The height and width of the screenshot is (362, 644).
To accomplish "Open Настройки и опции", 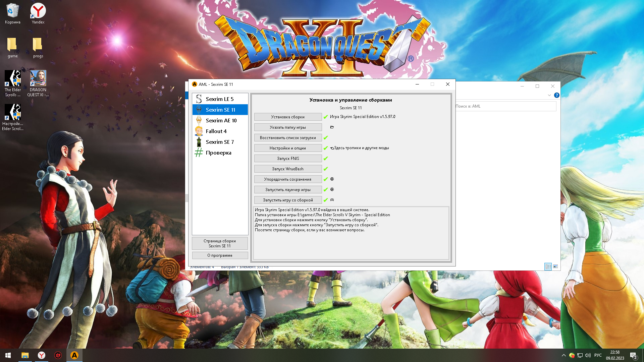I will point(288,148).
